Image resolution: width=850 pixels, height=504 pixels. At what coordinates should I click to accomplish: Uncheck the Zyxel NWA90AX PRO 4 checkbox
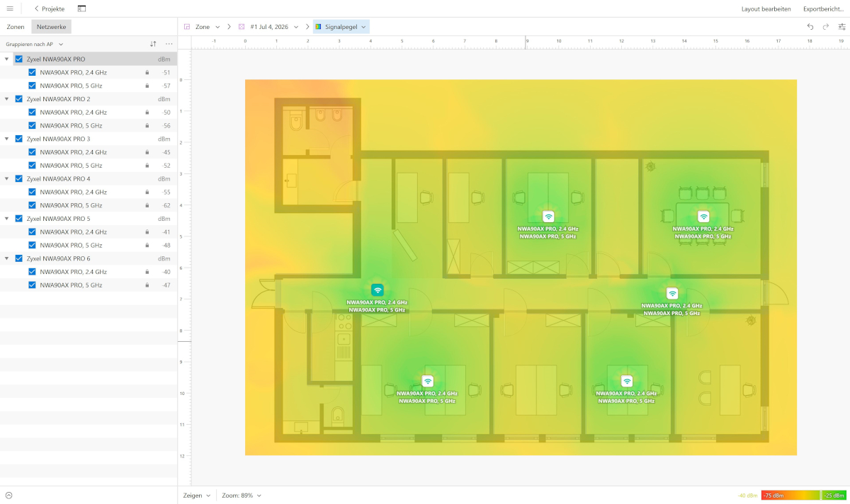pyautogui.click(x=19, y=178)
